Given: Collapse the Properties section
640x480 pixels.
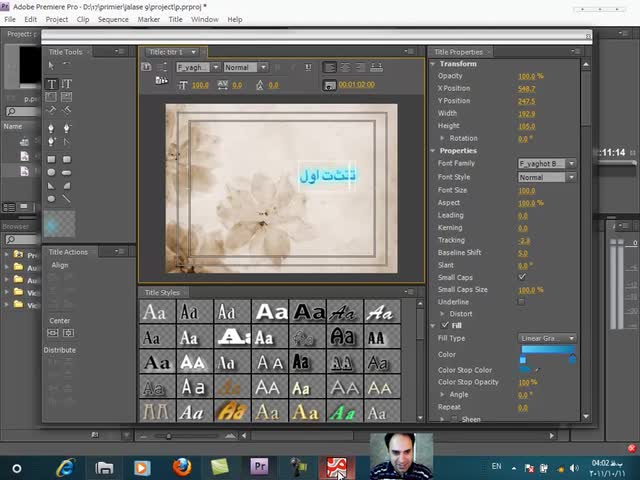Looking at the screenshot, I should coord(433,151).
